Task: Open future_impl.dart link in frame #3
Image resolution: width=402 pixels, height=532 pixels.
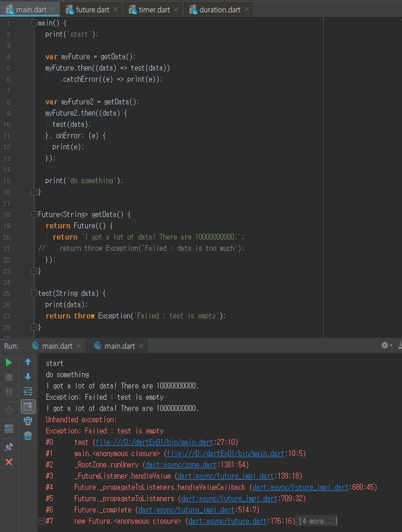Action: [226, 476]
